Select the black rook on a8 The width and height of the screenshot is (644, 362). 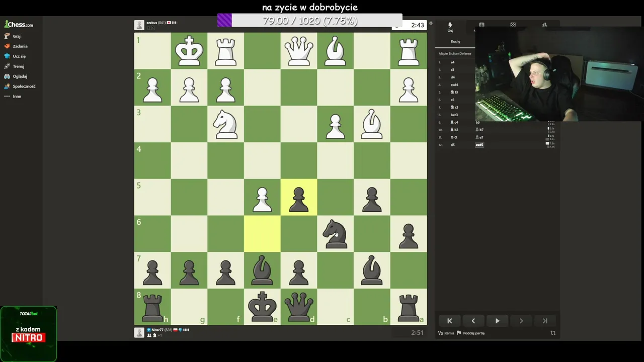pyautogui.click(x=409, y=307)
